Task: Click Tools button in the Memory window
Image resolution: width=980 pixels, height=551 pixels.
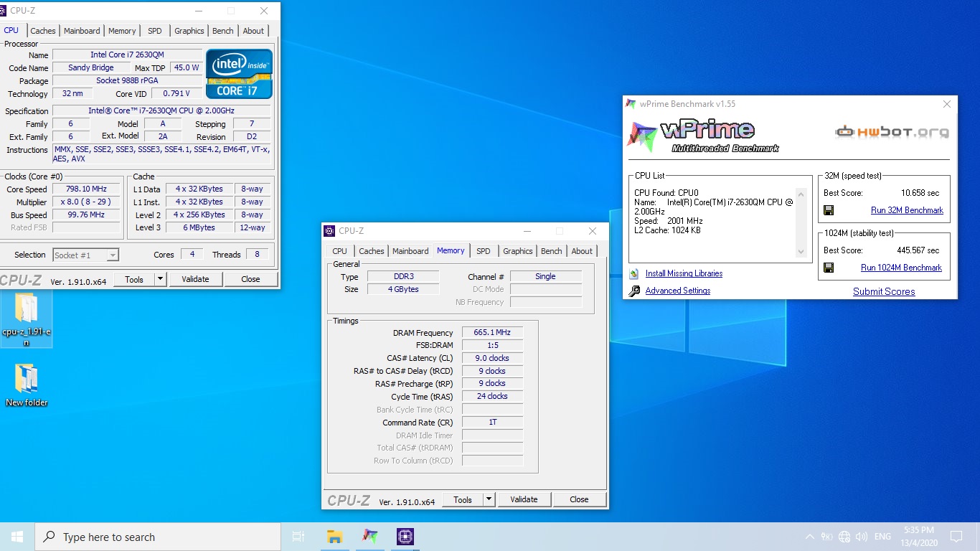Action: click(463, 499)
